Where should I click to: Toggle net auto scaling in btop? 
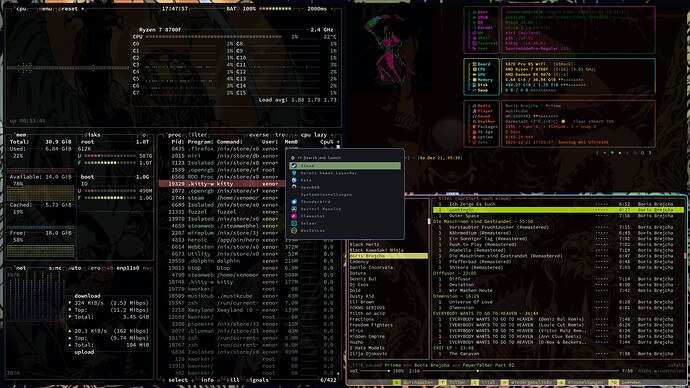tap(75, 268)
